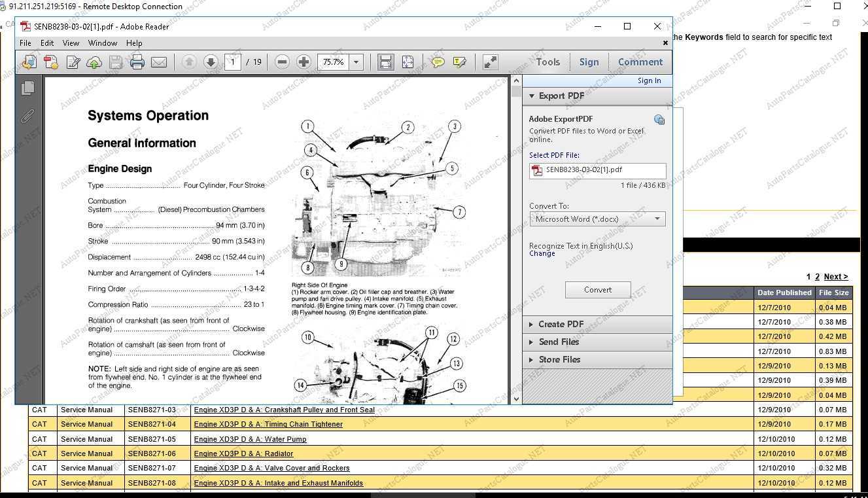868x498 pixels.
Task: Select the SENB8271-08 cell
Action: (157, 483)
